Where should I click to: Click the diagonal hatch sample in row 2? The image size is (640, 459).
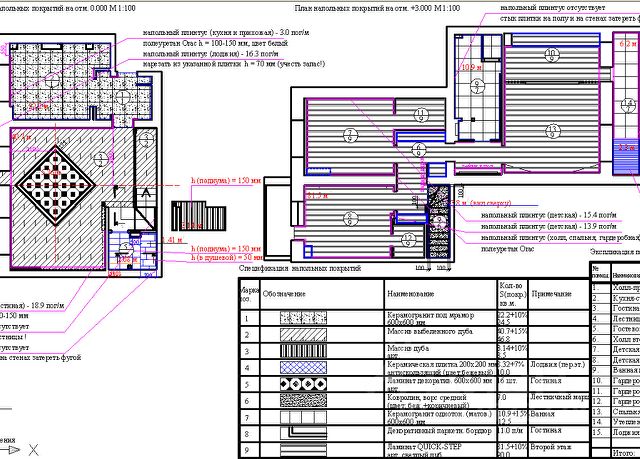pos(303,335)
